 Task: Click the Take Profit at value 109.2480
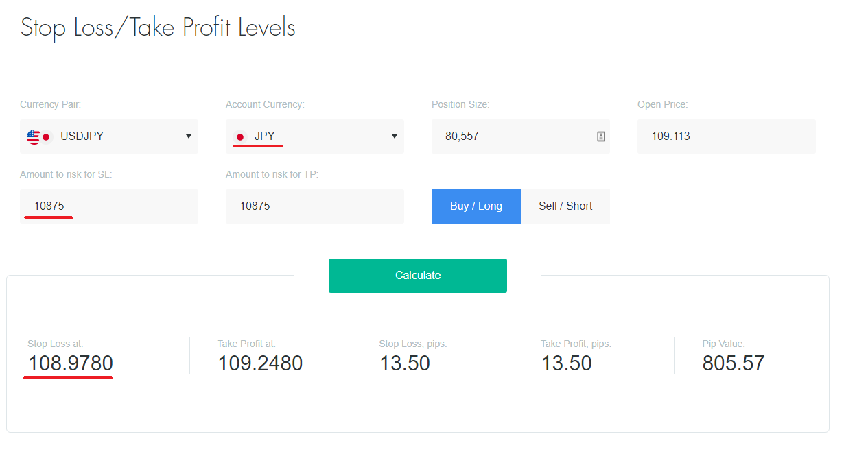point(260,363)
